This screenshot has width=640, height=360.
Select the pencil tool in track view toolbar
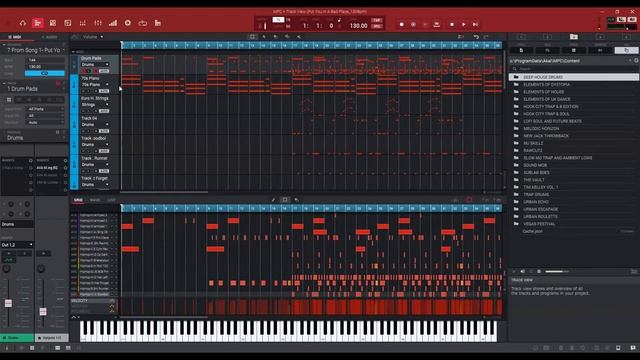pos(264,37)
